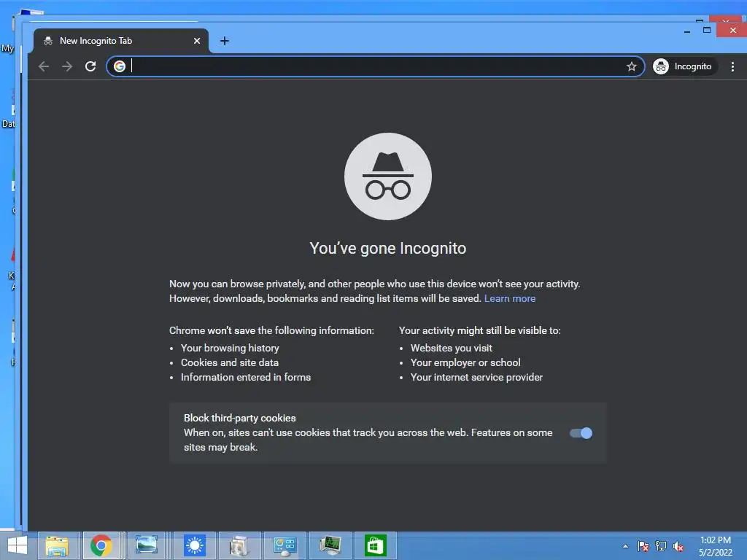Click the 'Block third-party cookies' title
The width and height of the screenshot is (747, 560).
pos(239,418)
